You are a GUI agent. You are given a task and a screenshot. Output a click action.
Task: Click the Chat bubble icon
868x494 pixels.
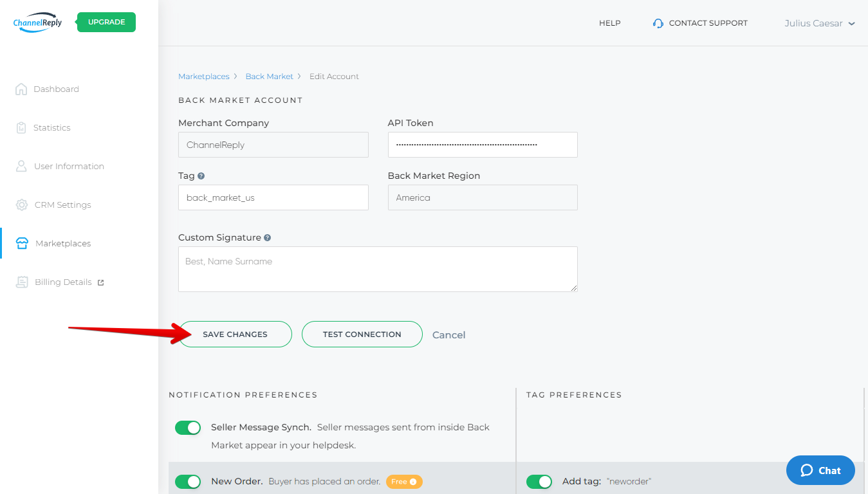(806, 470)
